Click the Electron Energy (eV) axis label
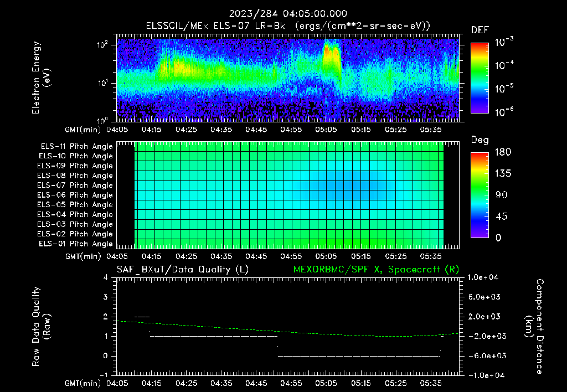 pos(41,78)
